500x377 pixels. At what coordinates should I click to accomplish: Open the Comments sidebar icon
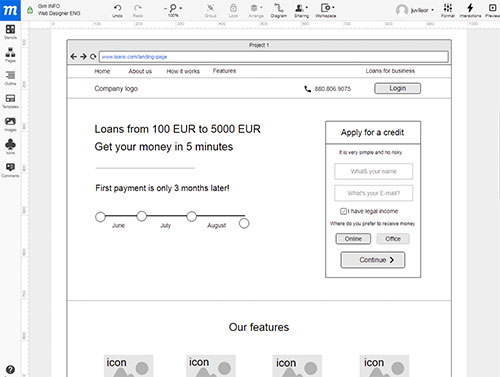pos(10,170)
